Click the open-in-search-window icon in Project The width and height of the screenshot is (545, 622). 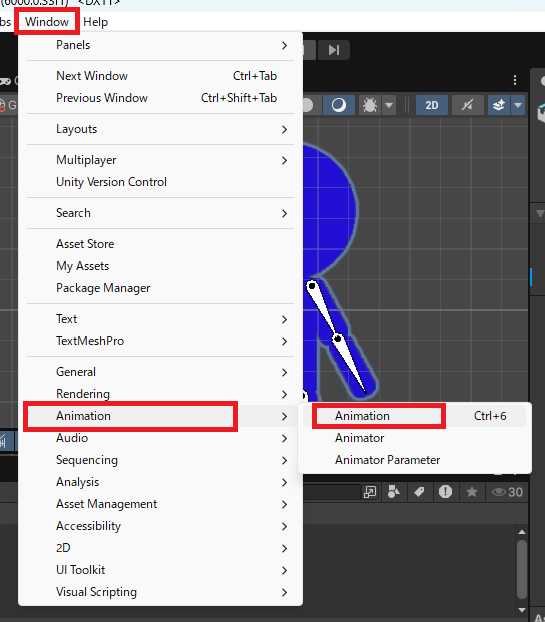(x=370, y=492)
